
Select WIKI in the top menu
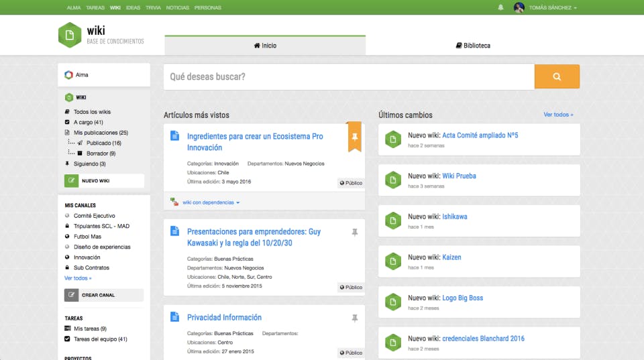[115, 8]
